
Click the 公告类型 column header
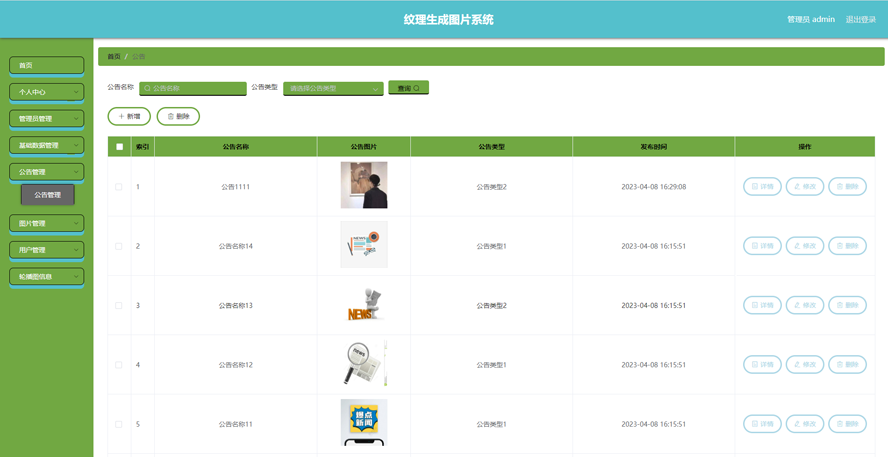[492, 147]
